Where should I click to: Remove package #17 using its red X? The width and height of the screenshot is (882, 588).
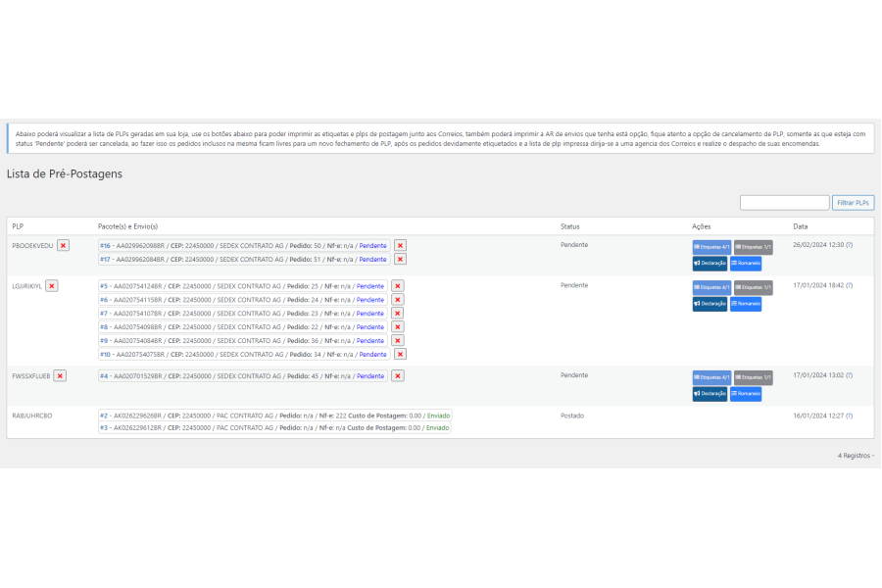[x=400, y=260]
